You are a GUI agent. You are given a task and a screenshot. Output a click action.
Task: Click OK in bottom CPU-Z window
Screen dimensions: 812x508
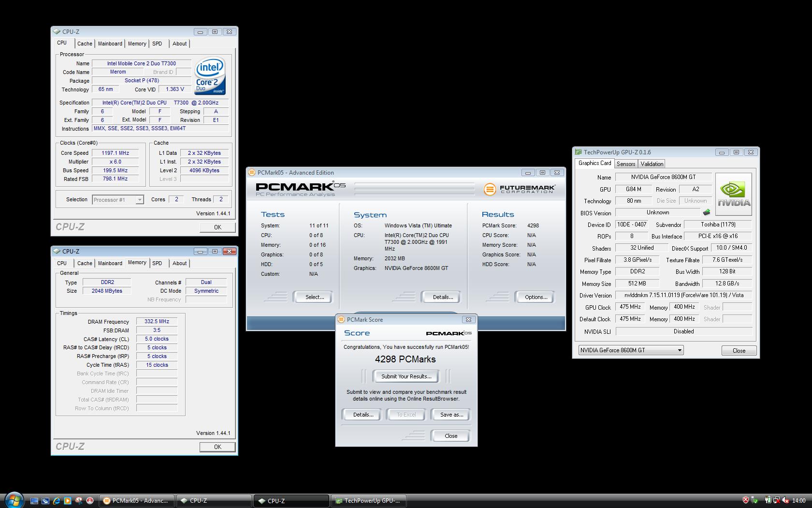click(x=217, y=447)
